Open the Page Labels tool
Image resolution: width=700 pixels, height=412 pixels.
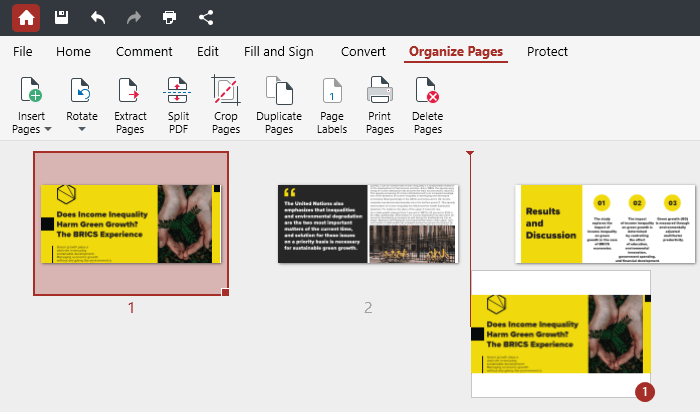click(x=332, y=105)
